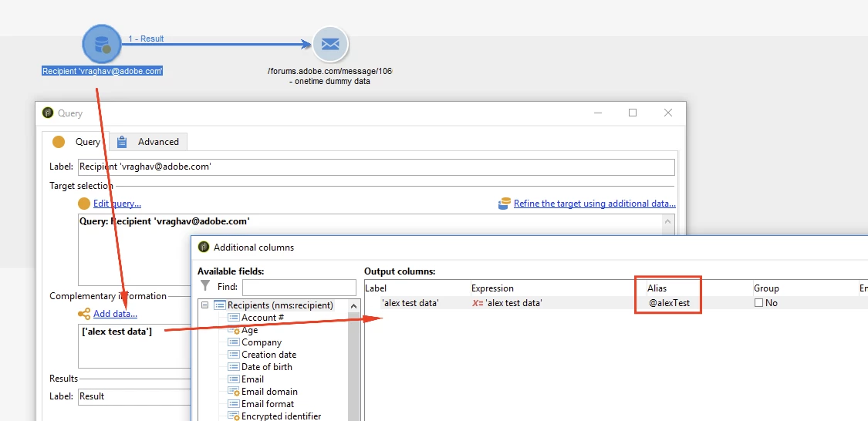
Task: Select the Date of birth field
Action: [x=267, y=367]
